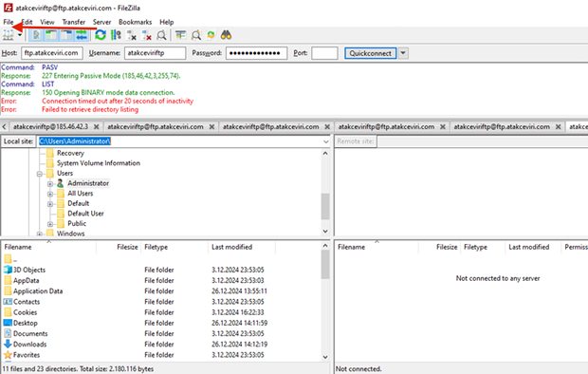Click the Quickconnect button
Viewport: 588px width, 374px height.
coord(370,53)
